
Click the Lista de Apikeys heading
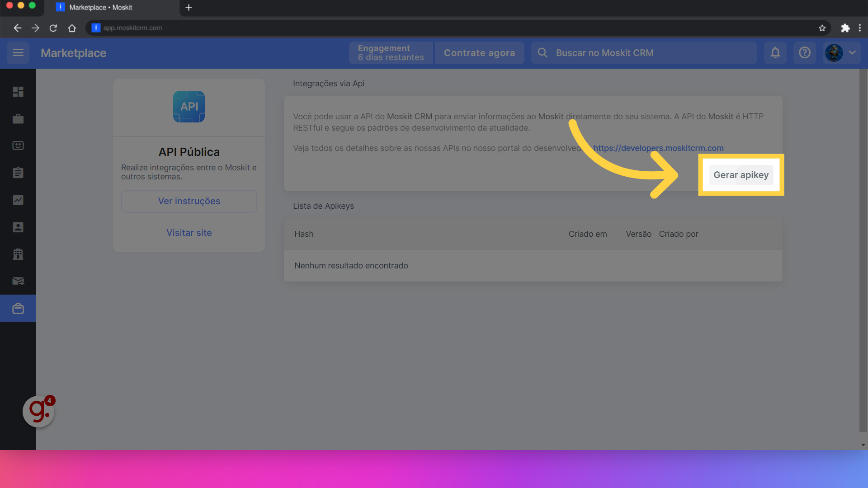(323, 206)
